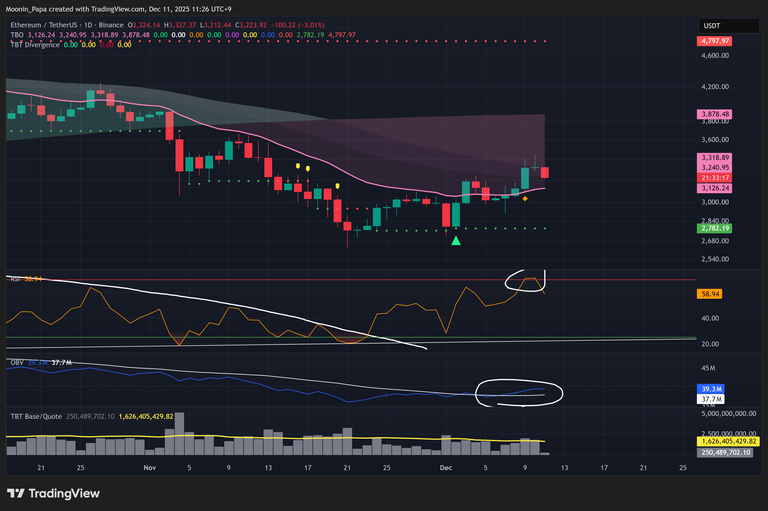Click the OBV indicator legend label

(17, 365)
